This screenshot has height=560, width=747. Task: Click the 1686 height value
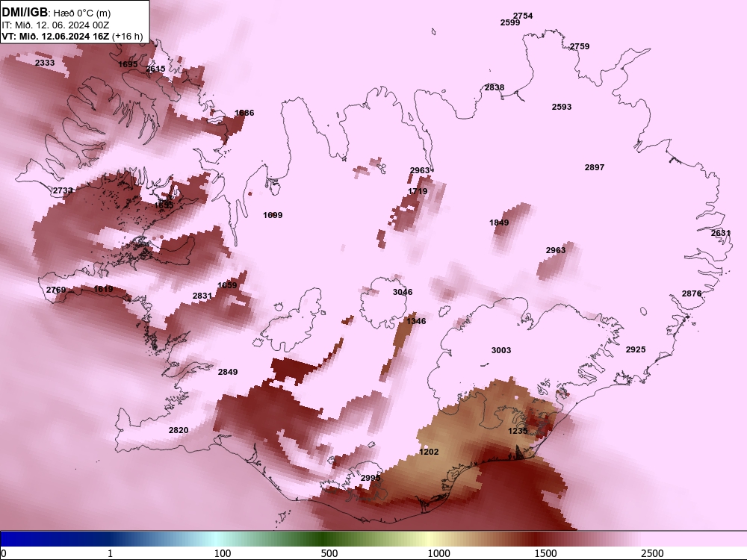tap(244, 113)
